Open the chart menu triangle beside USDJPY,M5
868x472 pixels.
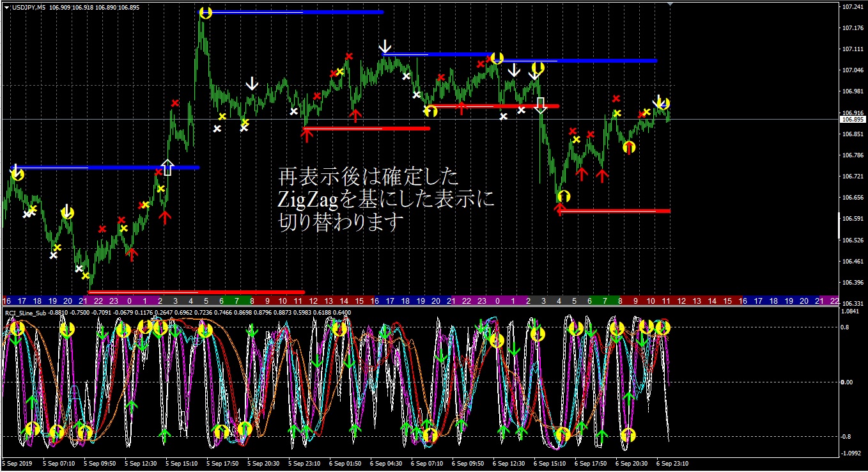click(6, 6)
